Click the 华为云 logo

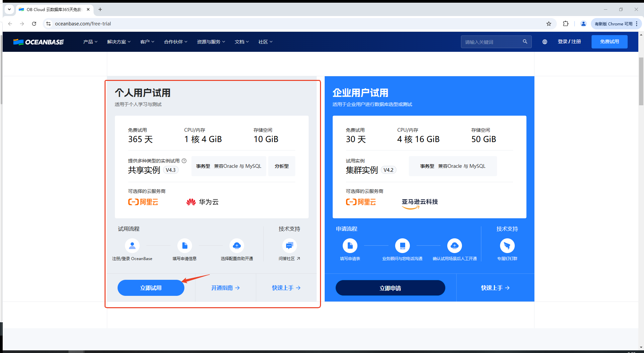[202, 202]
